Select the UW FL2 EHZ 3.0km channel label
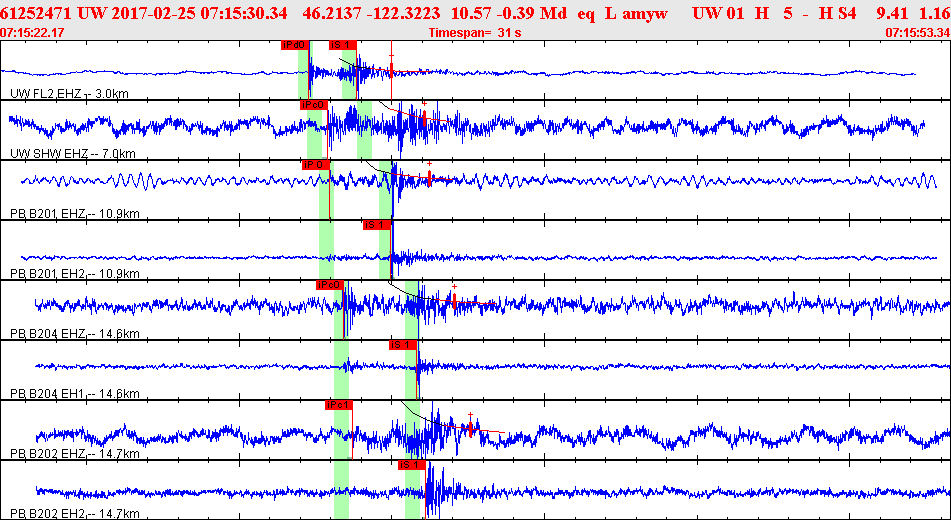Screen dimensions: 951x520 point(70,94)
